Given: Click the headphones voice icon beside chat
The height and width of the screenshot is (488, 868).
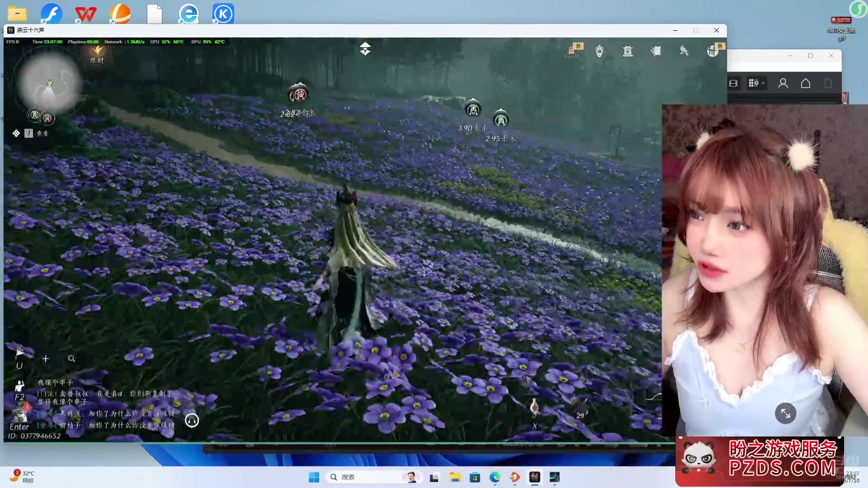Looking at the screenshot, I should point(192,421).
